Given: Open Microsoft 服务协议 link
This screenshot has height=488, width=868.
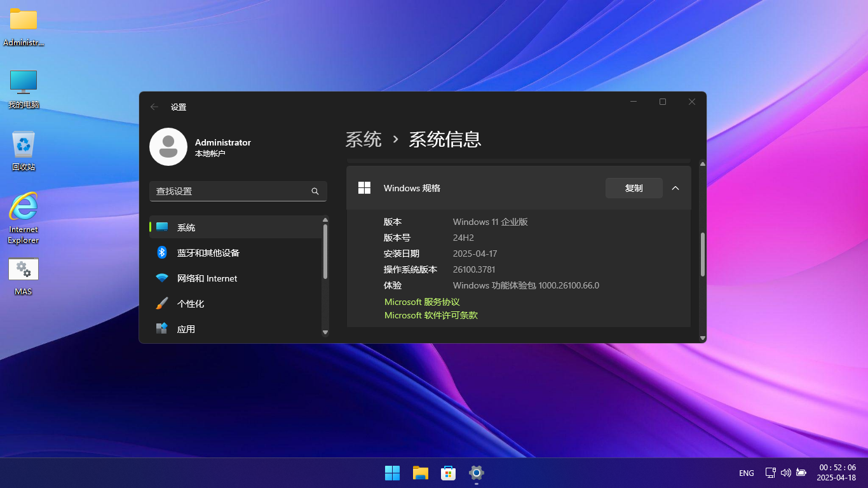Looking at the screenshot, I should tap(422, 302).
